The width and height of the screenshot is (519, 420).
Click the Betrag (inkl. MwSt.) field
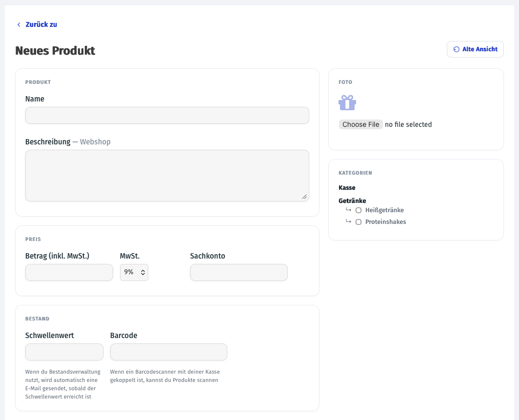69,272
